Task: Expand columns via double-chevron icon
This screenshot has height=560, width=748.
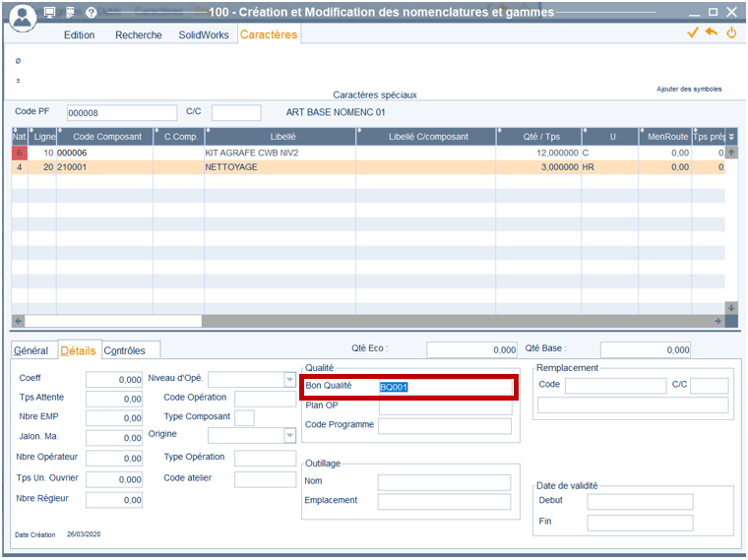Action: click(731, 137)
